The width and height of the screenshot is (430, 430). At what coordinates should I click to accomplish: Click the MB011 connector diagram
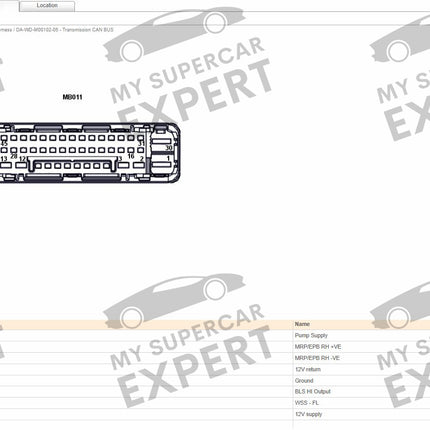point(89,153)
